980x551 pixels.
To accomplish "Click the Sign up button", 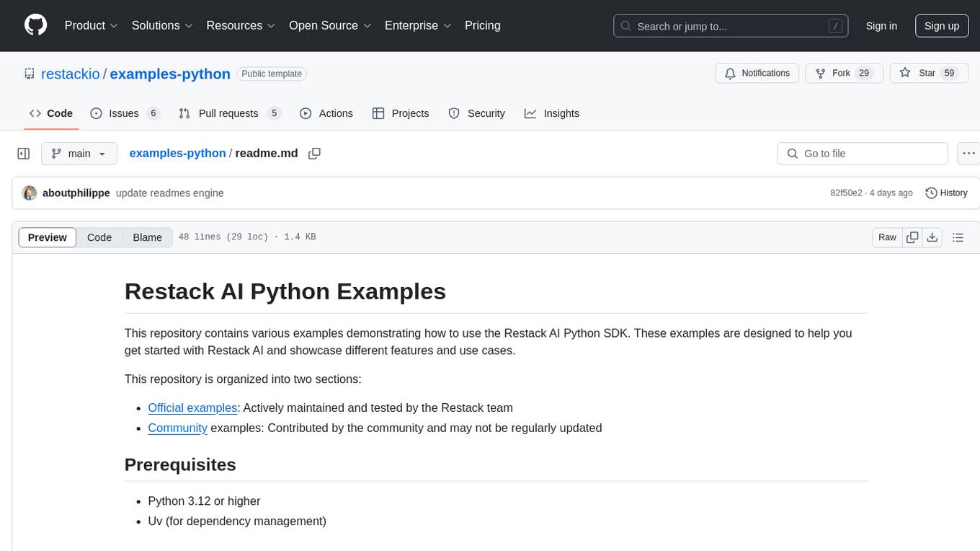I will point(942,26).
